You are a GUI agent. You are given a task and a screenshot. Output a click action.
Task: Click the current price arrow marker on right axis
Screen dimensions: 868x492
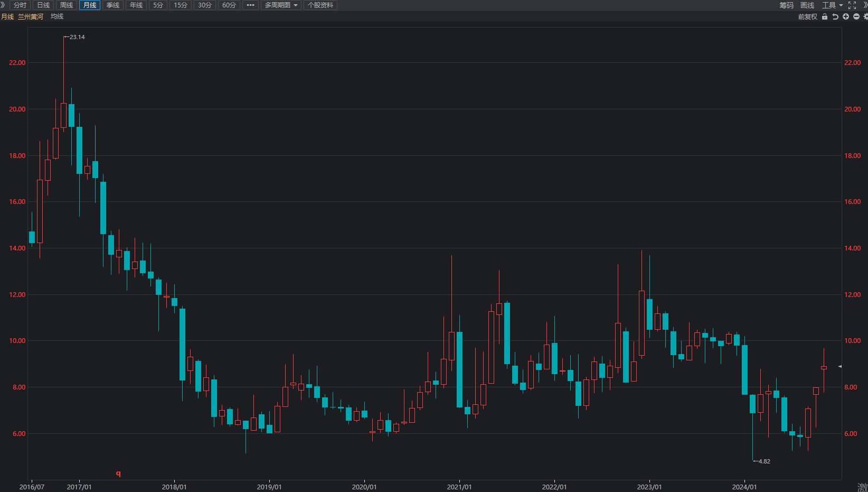point(840,367)
